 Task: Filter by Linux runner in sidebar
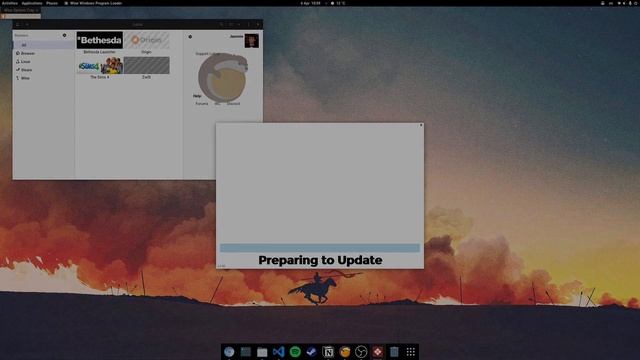pos(43,62)
